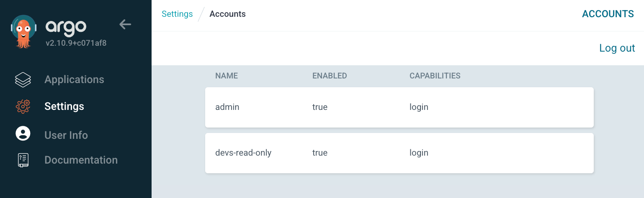Click the Argo octopus mascot logo

23,30
